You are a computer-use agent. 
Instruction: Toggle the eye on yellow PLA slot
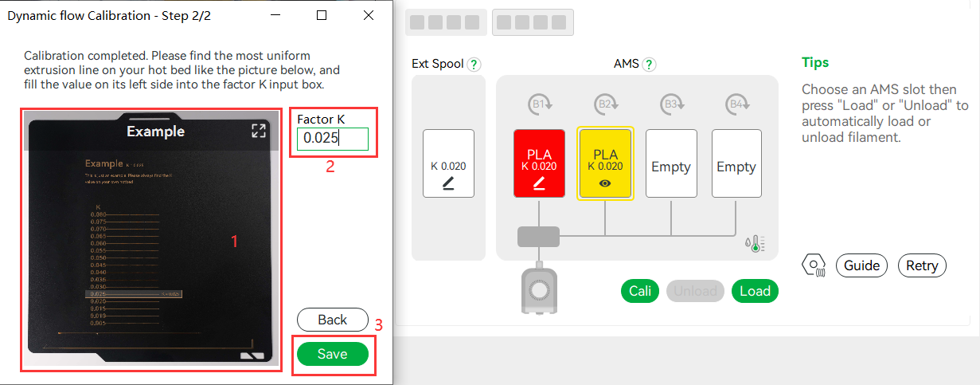pos(605,183)
